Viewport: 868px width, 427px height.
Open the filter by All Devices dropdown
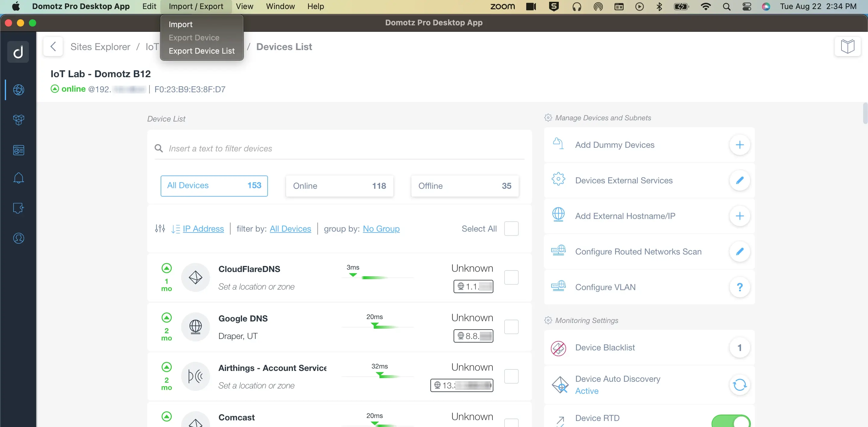click(290, 229)
